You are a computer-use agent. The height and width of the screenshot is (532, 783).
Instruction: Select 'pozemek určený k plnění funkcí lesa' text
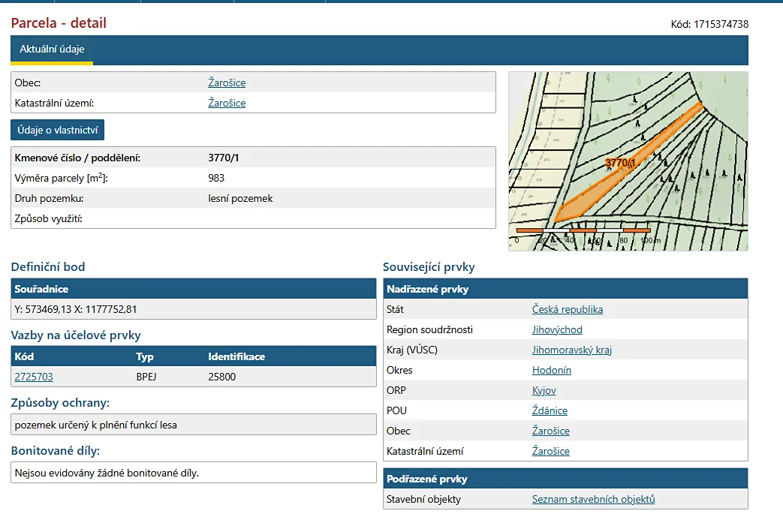pos(96,425)
